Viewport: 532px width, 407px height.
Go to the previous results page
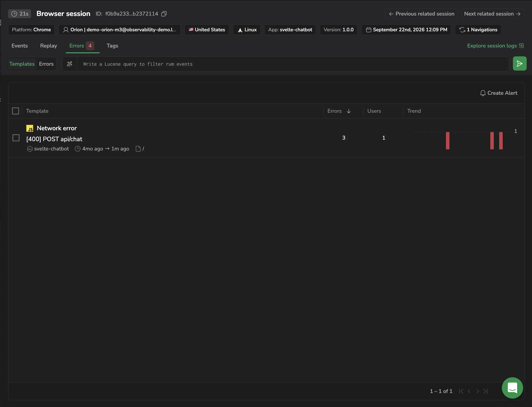[x=469, y=391]
